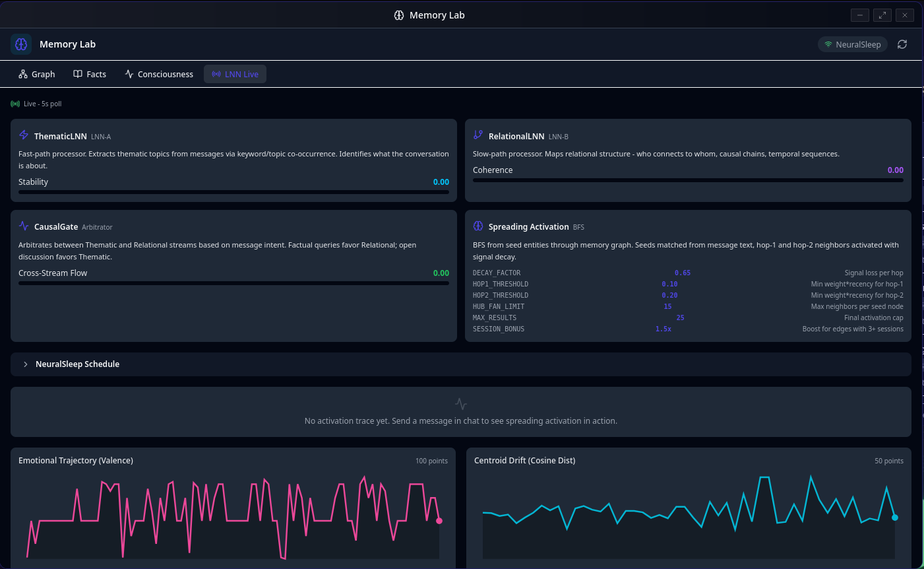Click the Live - 5s poll indicator icon
Viewport: 924px width, 569px height.
(14, 103)
